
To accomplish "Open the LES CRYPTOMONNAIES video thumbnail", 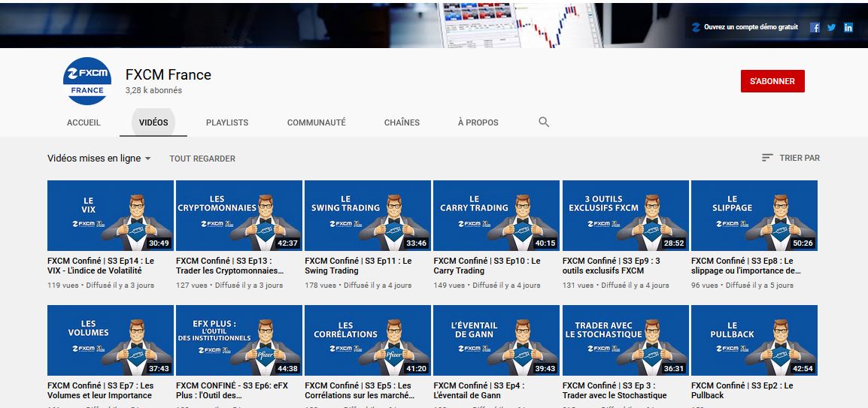I will 239,216.
